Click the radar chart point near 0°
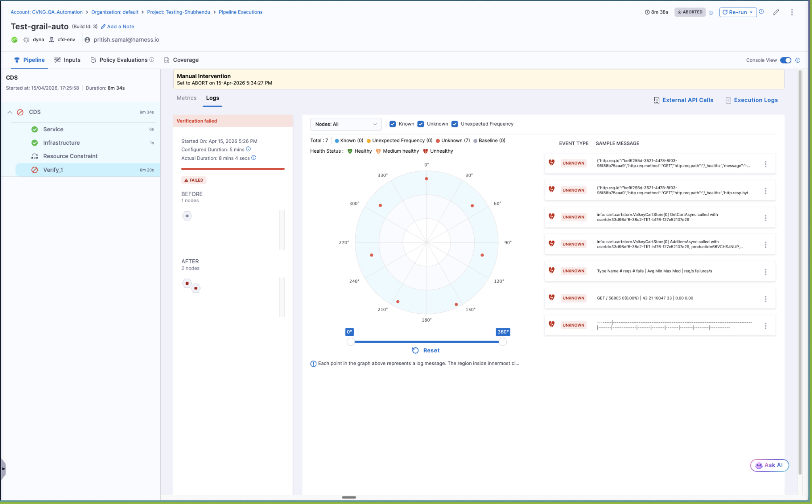This screenshot has height=504, width=812. tap(427, 179)
